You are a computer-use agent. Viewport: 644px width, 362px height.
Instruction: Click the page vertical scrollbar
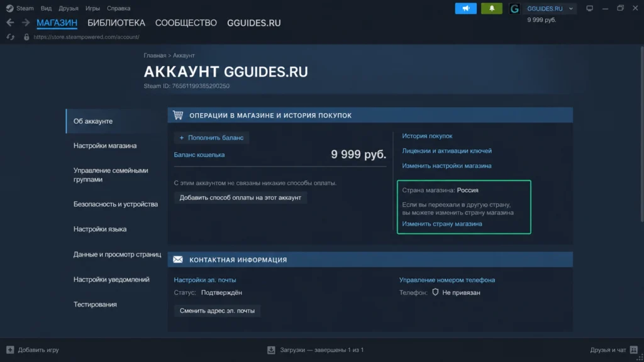(641, 136)
